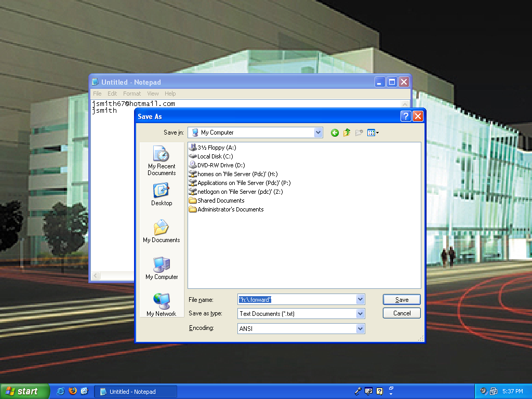Click the speaker tray icon
This screenshot has width=532, height=399.
pyautogui.click(x=484, y=391)
